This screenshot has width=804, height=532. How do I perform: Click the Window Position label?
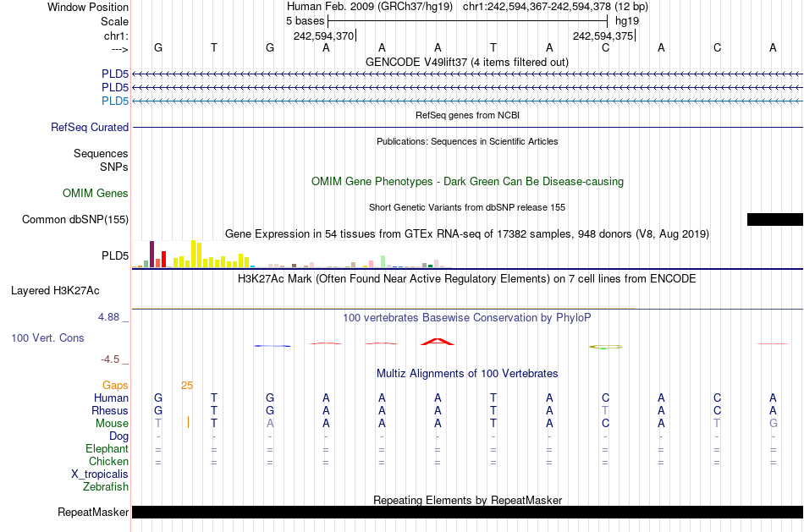pos(88,7)
